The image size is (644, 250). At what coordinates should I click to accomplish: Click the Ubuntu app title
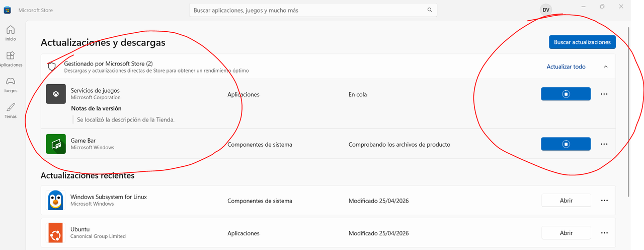tap(80, 229)
